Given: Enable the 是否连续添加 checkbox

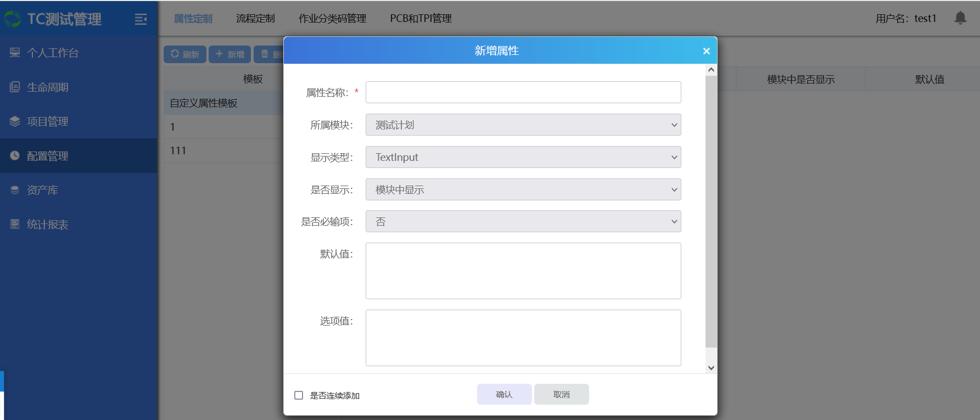Looking at the screenshot, I should point(299,395).
